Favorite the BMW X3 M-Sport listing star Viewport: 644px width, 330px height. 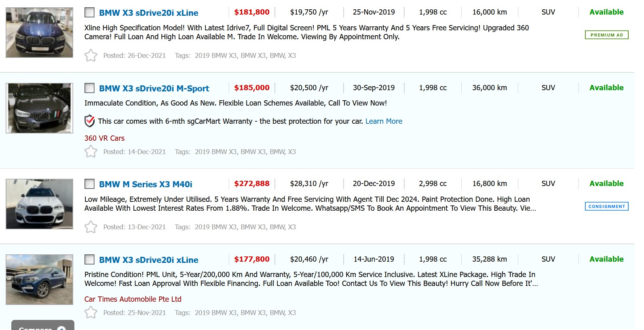tap(91, 152)
